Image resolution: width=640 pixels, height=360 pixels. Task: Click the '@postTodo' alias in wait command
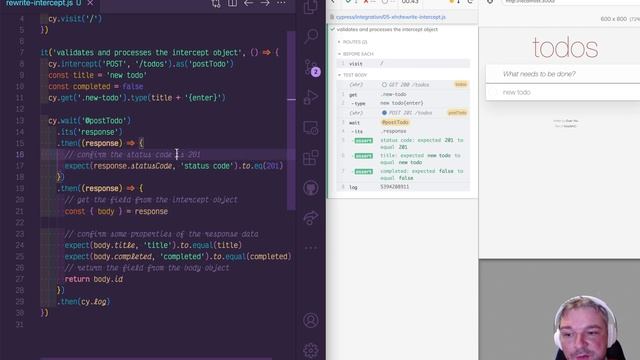(395, 122)
